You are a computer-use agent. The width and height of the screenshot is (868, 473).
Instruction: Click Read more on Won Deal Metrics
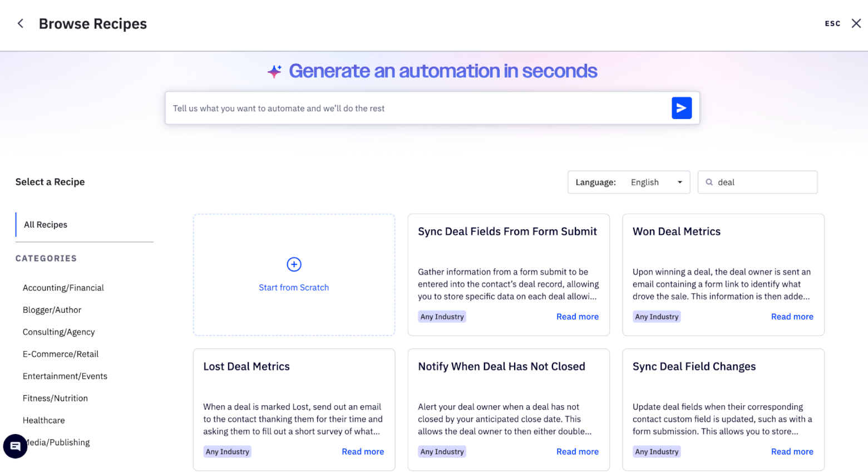click(x=792, y=316)
